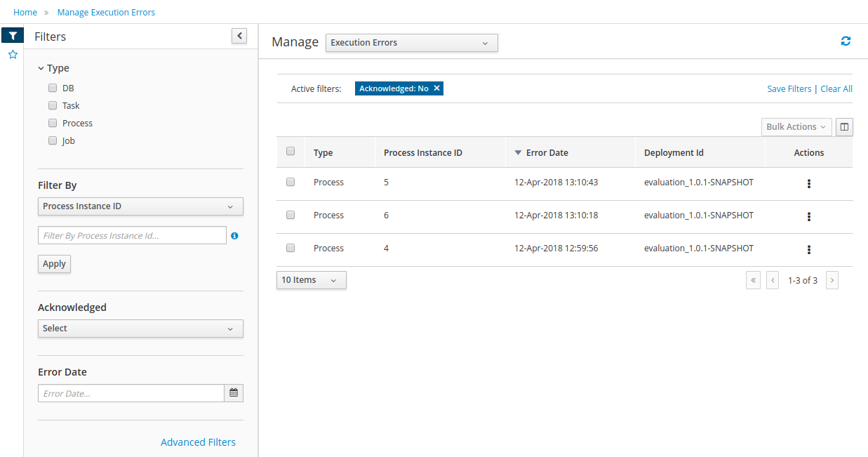Viewport: 868px width, 457px height.
Task: Remove the 'Acknowledged: No' active filter
Action: click(436, 88)
